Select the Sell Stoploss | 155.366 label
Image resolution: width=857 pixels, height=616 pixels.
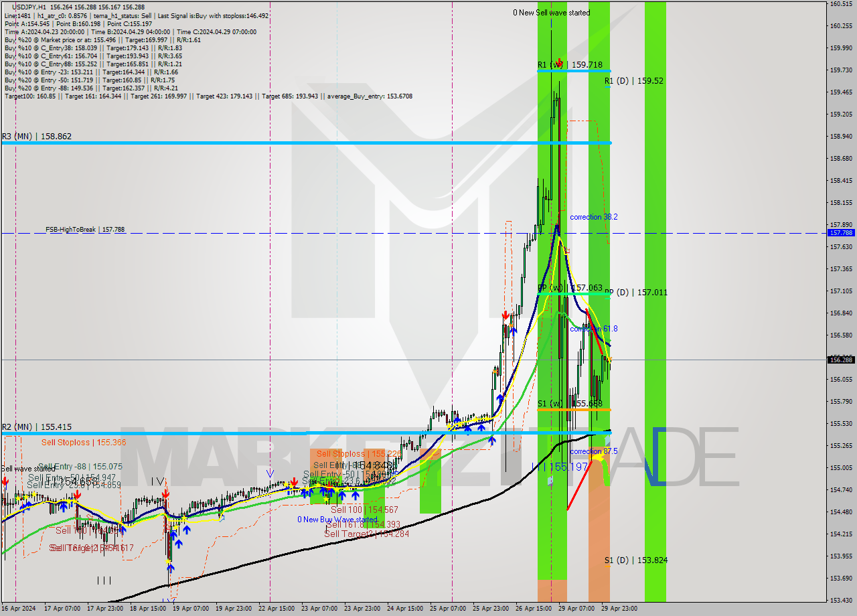tap(84, 443)
